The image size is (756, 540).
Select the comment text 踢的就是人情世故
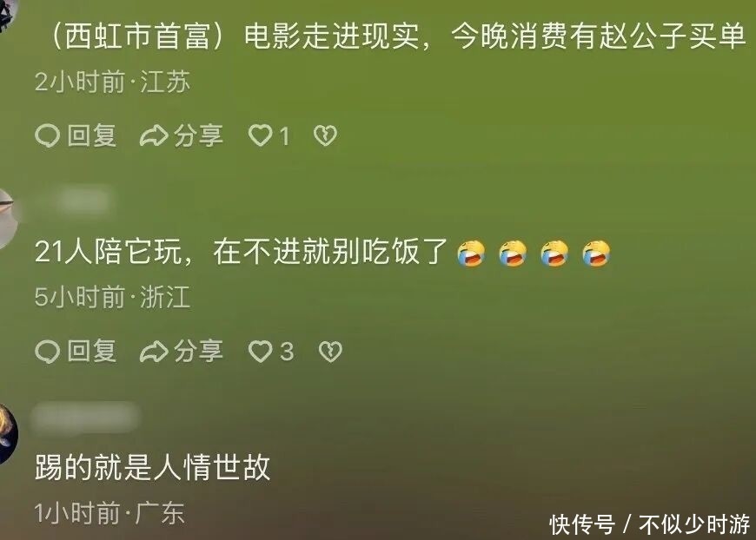152,467
